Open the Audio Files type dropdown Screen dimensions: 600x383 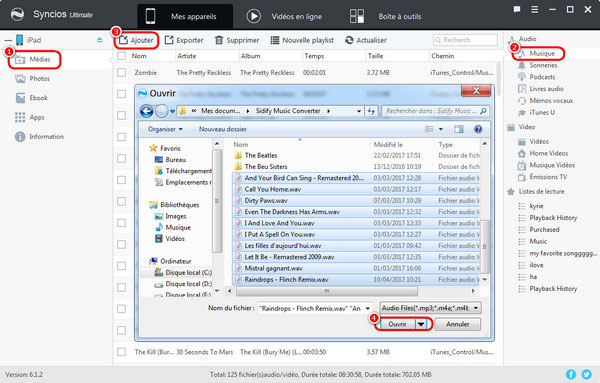pyautogui.click(x=476, y=308)
